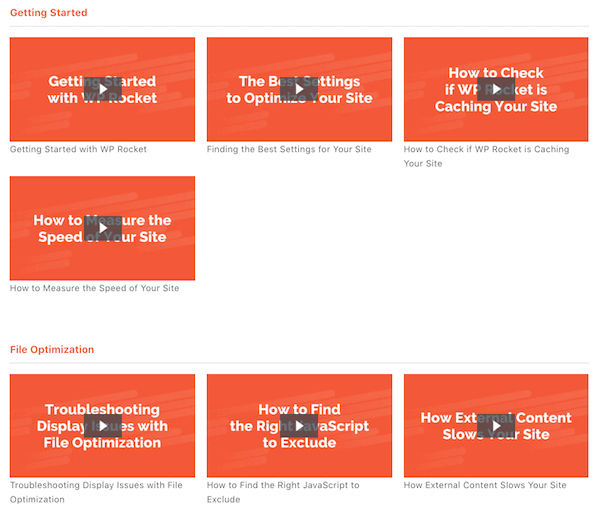The image size is (600, 511).
Task: Play Troubleshooting Display Issues video
Action: point(103,426)
